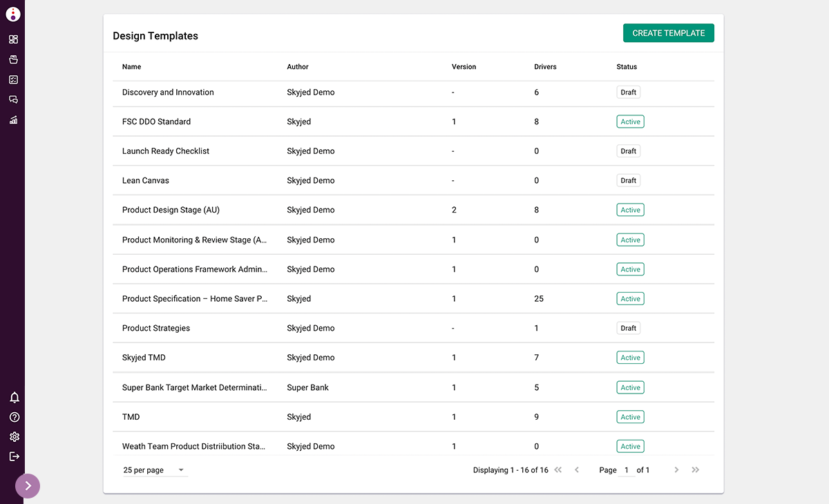The height and width of the screenshot is (504, 829).
Task: Open the 25 per page dropdown
Action: coord(155,470)
